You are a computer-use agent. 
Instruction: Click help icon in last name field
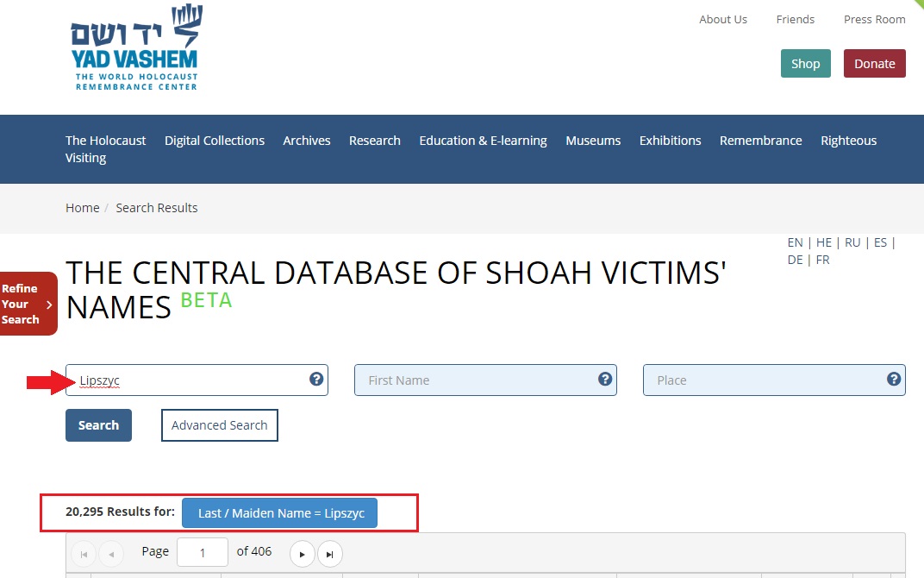coord(316,379)
